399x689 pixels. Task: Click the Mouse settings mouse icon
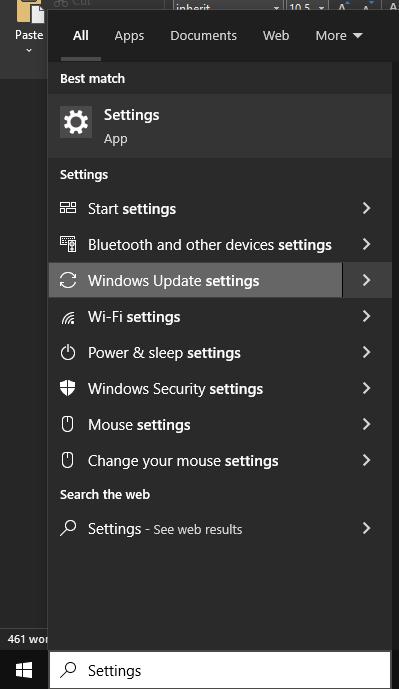click(x=67, y=424)
